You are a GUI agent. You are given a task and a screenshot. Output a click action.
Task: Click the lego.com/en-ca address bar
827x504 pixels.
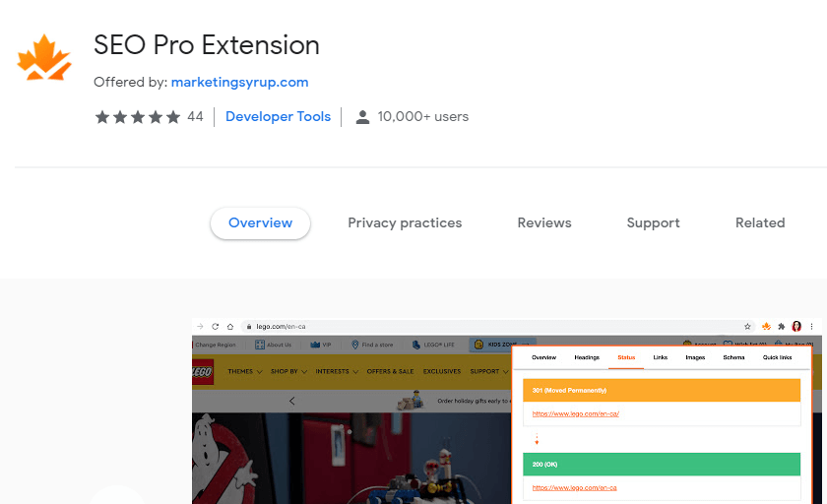pos(498,327)
